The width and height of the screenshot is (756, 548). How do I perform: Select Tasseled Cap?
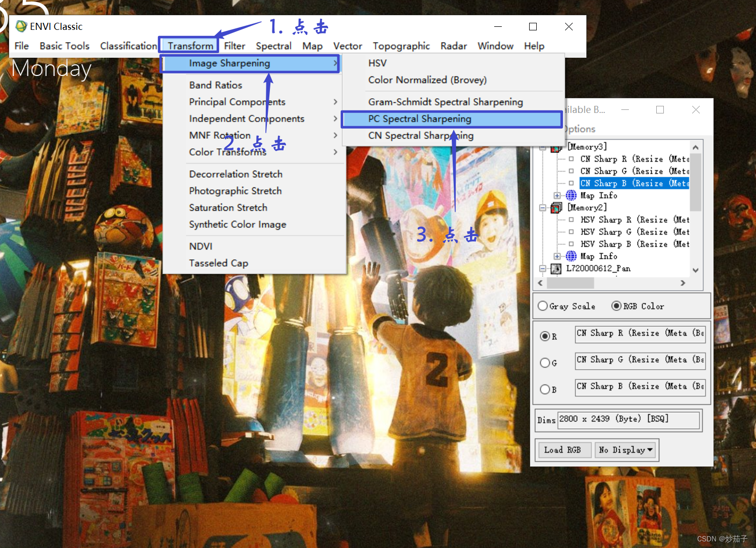tap(219, 263)
